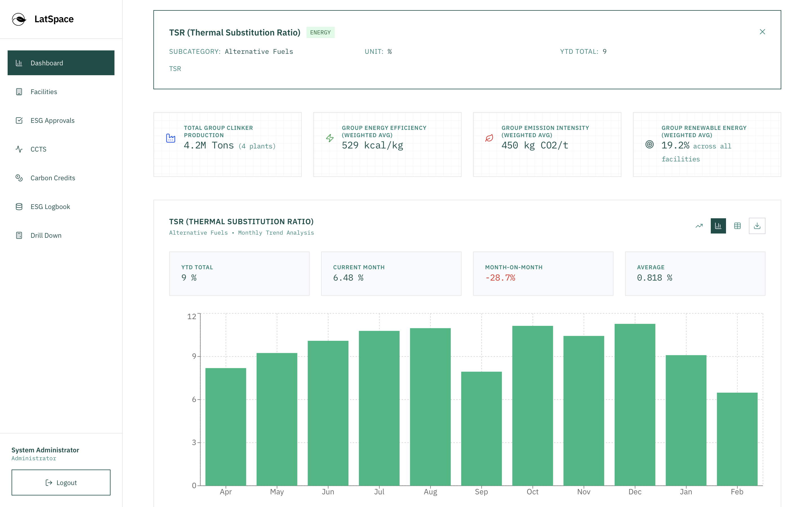812x507 pixels.
Task: Click the YTD TOTAL summary card
Action: click(239, 273)
